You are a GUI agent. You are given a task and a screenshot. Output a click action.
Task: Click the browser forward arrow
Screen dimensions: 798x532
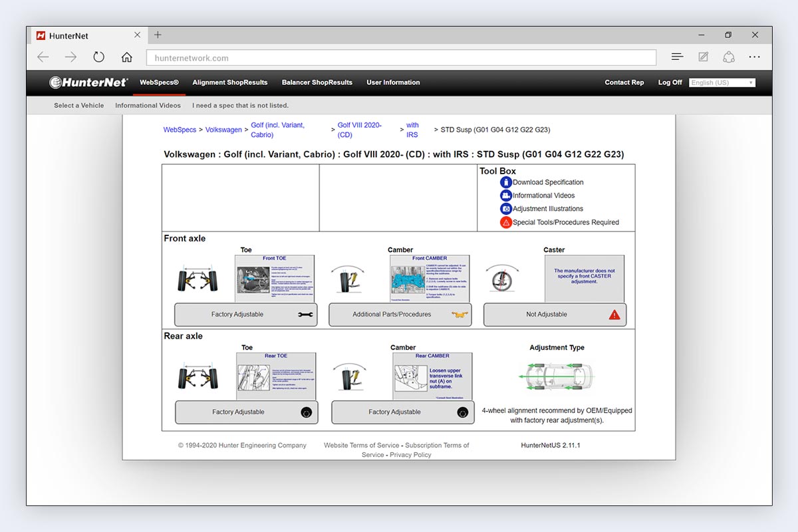click(70, 57)
